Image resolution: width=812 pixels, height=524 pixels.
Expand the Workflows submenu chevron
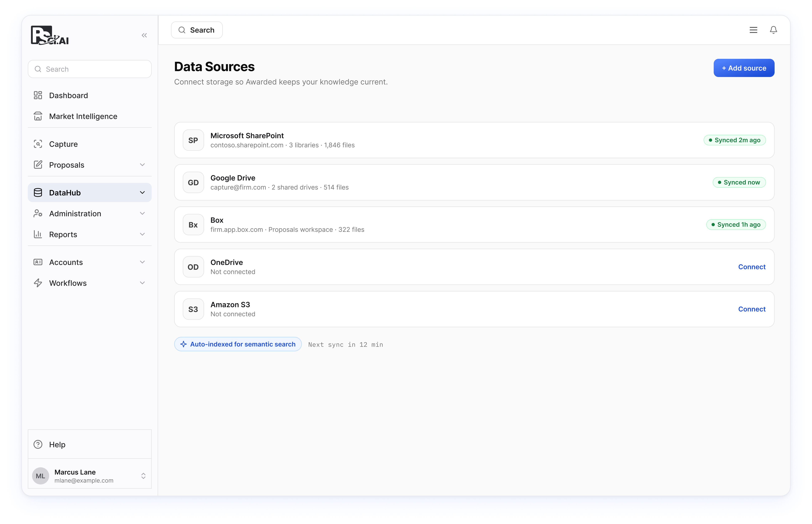pyautogui.click(x=142, y=283)
